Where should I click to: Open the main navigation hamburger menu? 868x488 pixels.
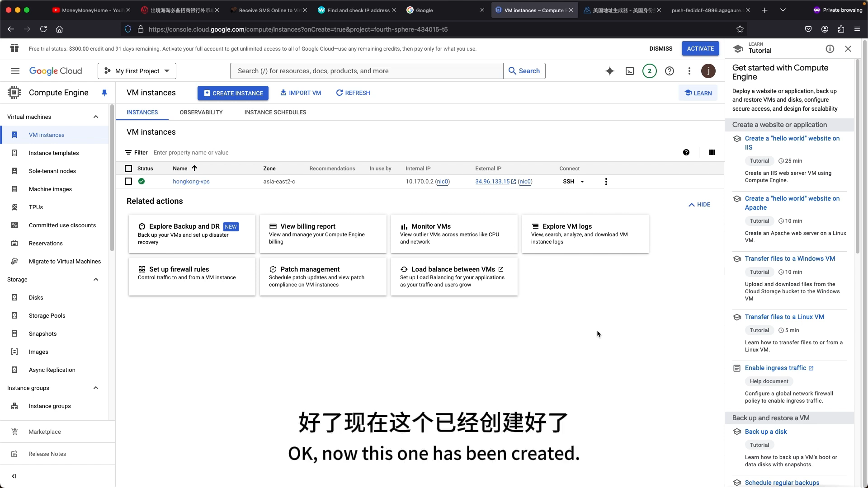(15, 71)
